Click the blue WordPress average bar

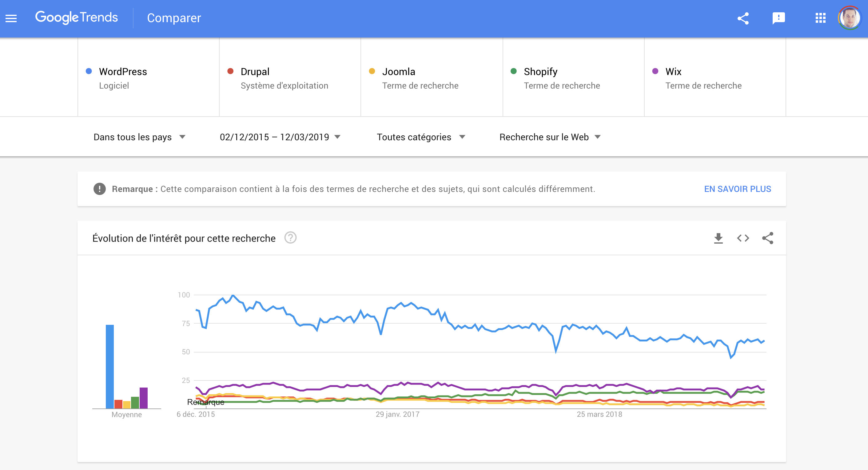110,367
